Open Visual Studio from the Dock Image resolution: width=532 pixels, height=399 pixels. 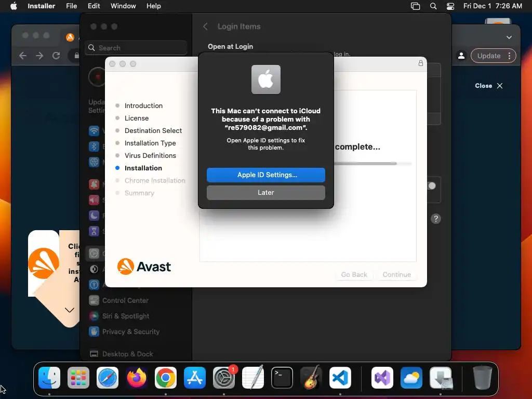(382, 378)
